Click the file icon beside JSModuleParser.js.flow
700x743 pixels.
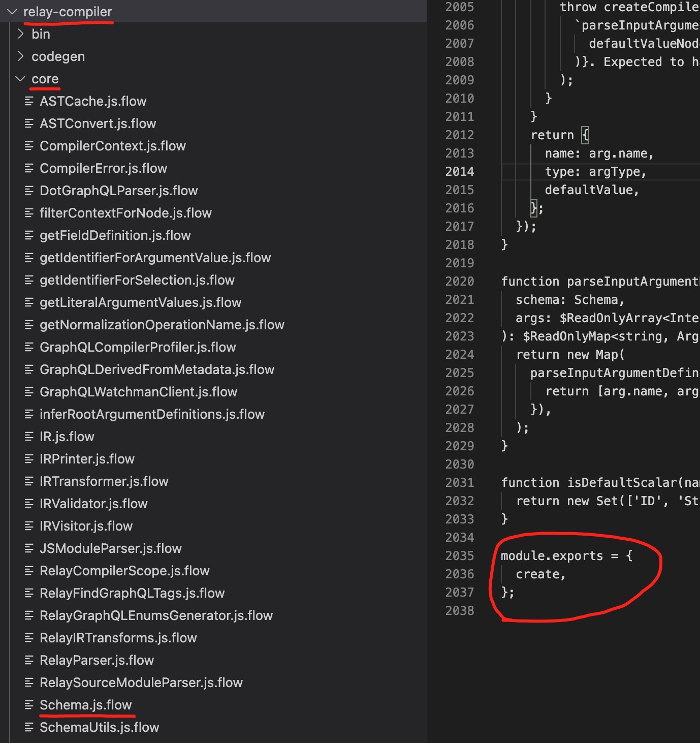(x=29, y=548)
